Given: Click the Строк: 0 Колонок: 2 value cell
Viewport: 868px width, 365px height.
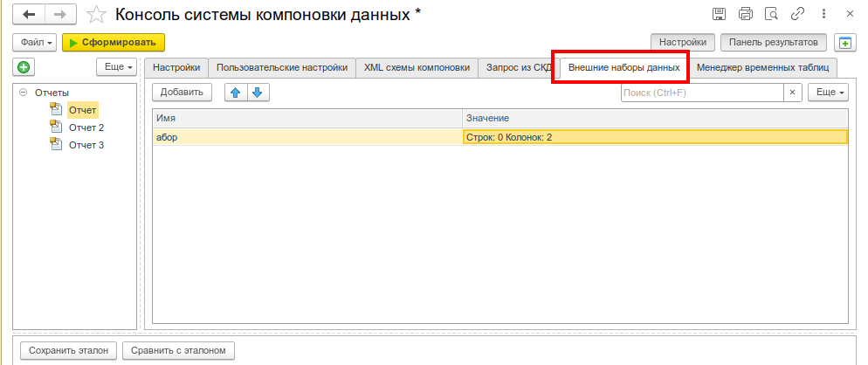Looking at the screenshot, I should [x=655, y=137].
